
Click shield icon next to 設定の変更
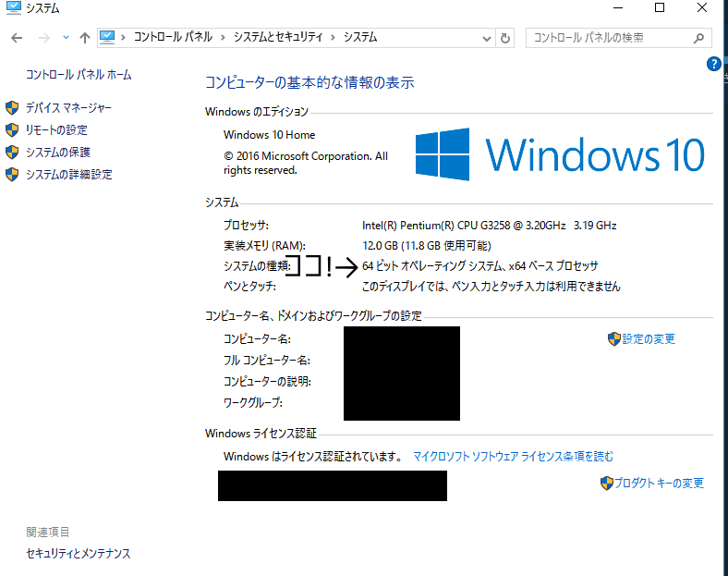point(613,339)
